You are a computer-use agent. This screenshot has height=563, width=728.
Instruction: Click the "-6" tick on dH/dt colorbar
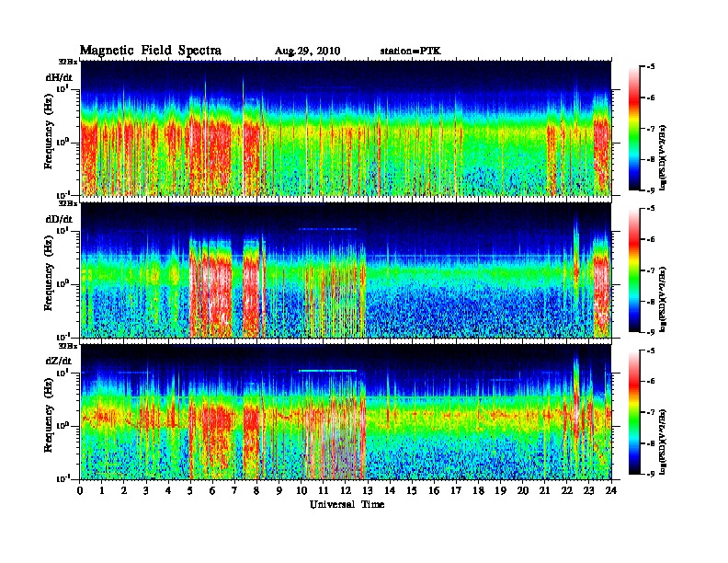tap(651, 98)
